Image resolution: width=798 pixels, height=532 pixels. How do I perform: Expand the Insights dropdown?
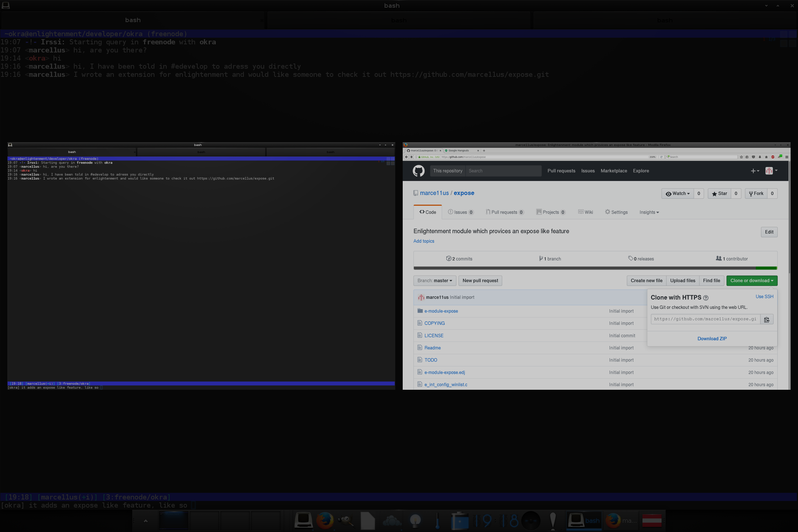[649, 212]
